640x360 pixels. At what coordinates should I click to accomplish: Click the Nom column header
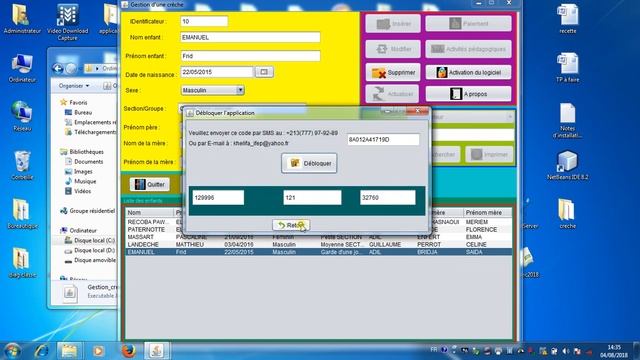149,213
